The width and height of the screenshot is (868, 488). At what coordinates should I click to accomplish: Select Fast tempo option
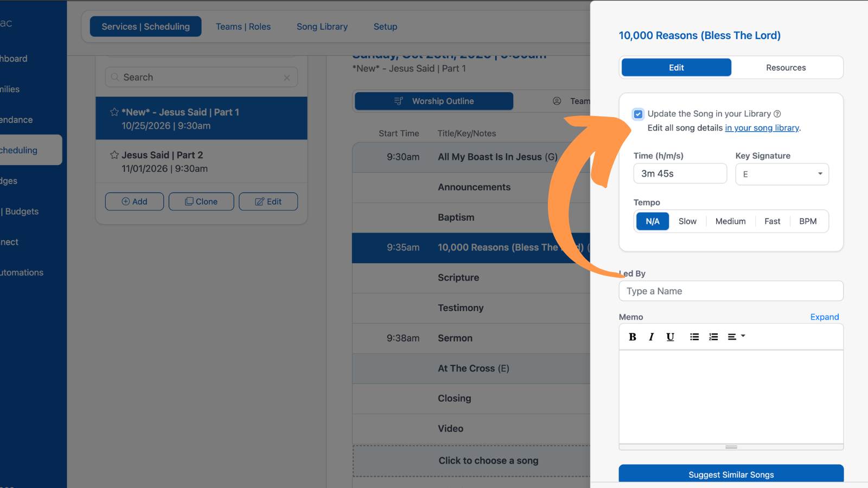coord(772,221)
